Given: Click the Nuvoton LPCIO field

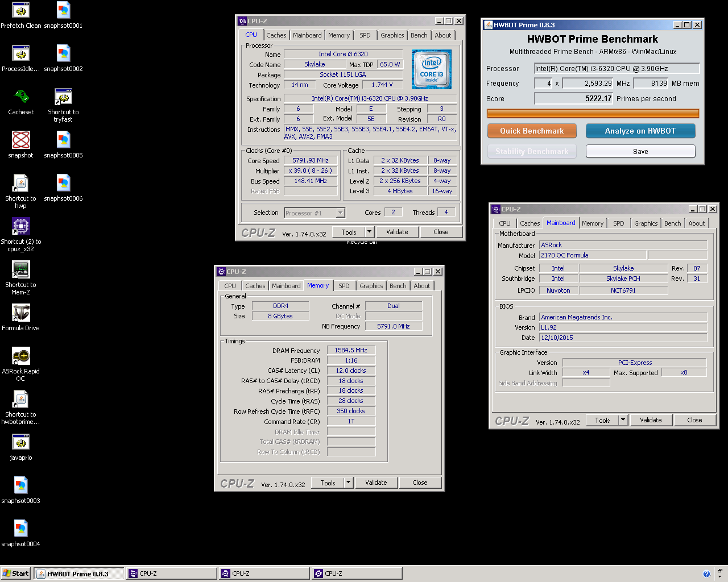Looking at the screenshot, I should [x=559, y=290].
